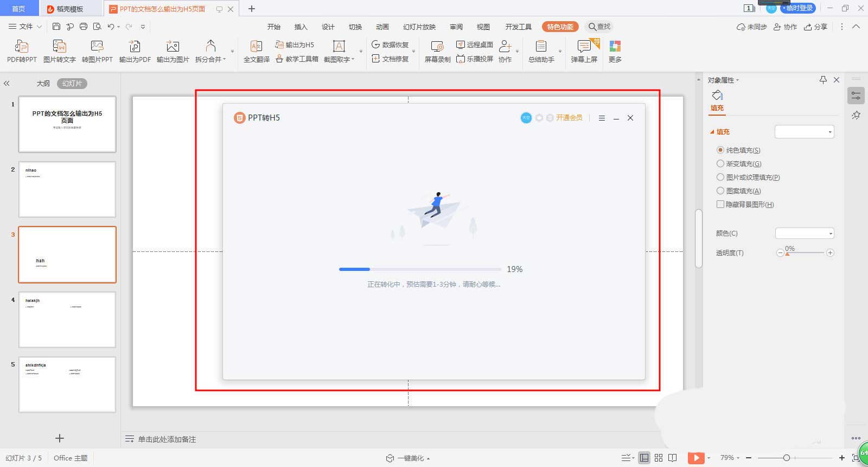The image size is (868, 467).
Task: Click 输出为图片 in the ribbon
Action: 173,52
